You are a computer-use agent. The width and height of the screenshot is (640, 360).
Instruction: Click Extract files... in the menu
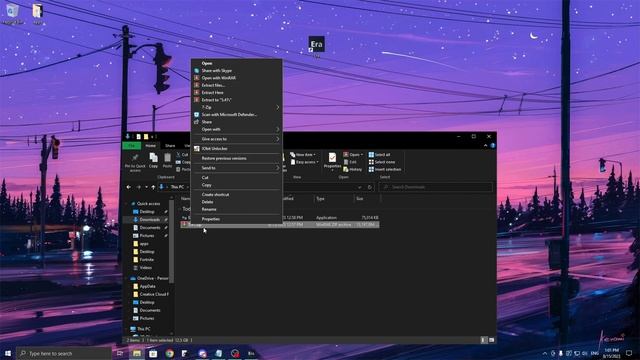click(x=213, y=85)
